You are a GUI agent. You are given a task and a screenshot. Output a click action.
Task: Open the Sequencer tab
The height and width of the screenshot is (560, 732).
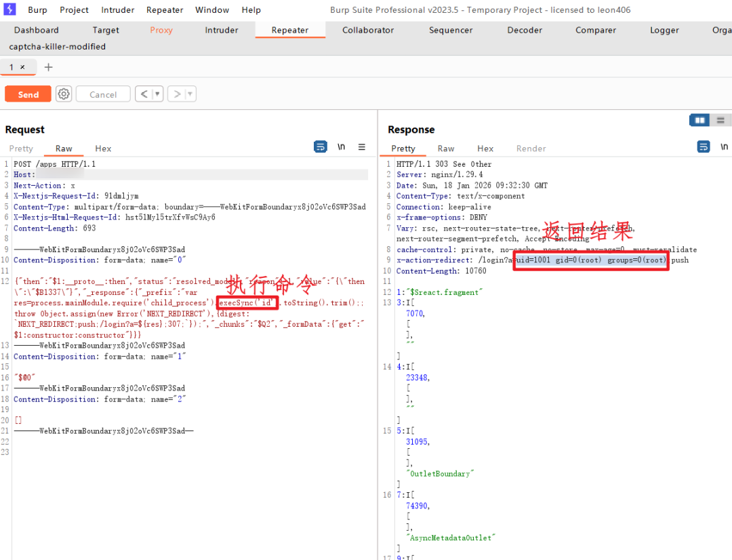pyautogui.click(x=451, y=30)
